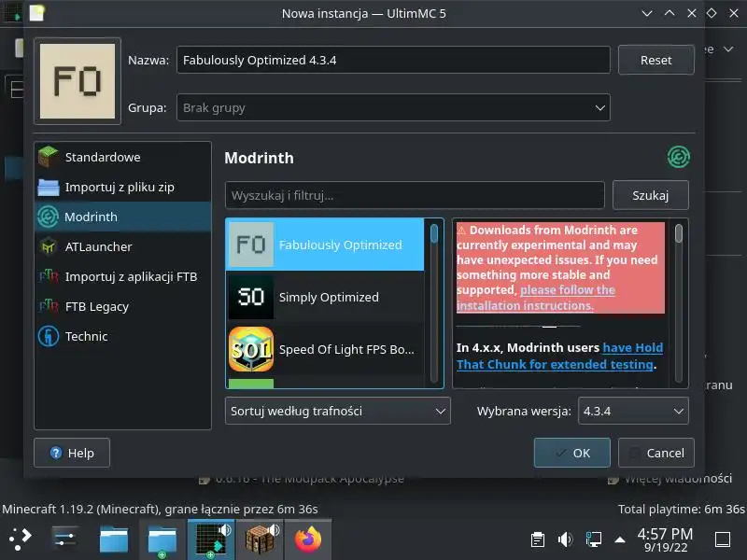Screen dimensions: 747x560
Task: Open network connections tray icon
Action: (x=593, y=539)
